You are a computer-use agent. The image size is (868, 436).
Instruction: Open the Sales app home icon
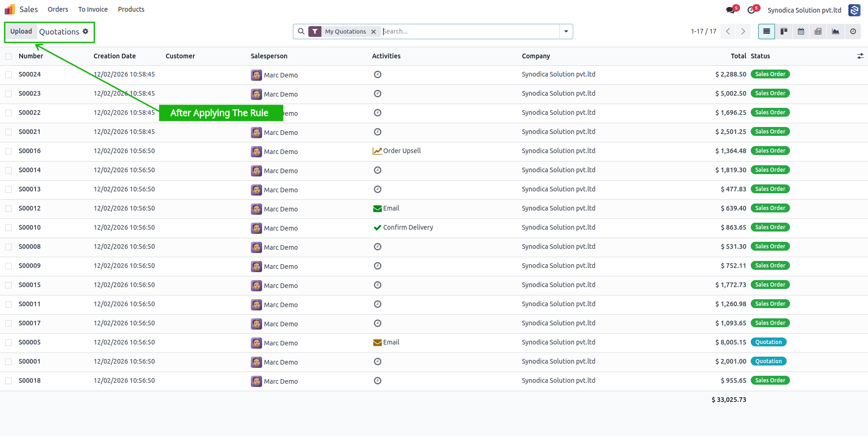(x=10, y=9)
